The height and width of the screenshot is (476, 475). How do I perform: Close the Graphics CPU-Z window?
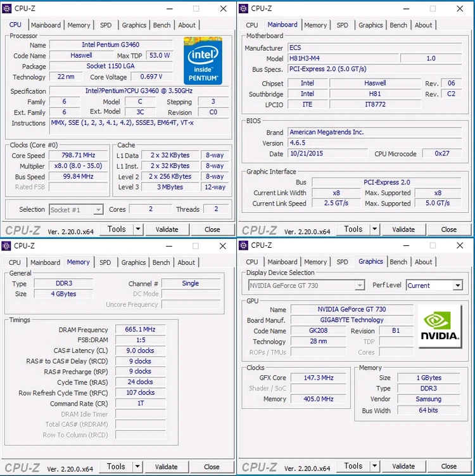point(460,245)
